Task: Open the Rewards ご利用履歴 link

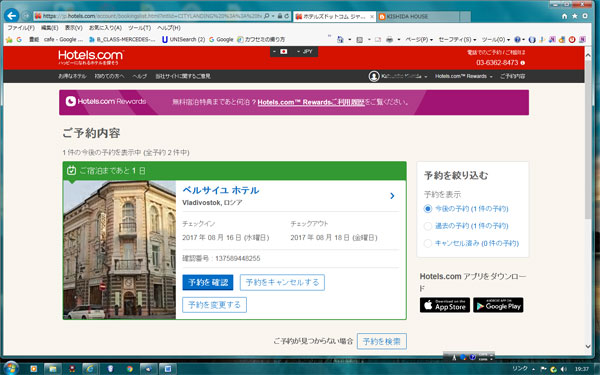Action: (311, 102)
